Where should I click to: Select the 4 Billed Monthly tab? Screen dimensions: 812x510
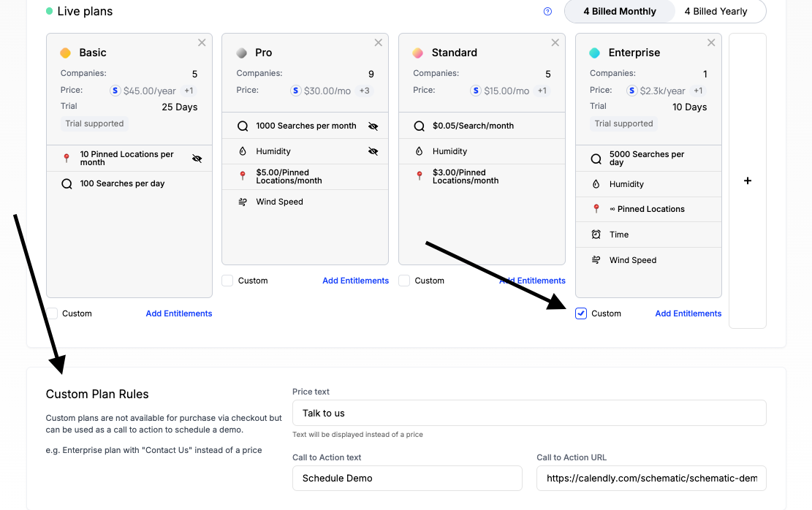pos(619,12)
